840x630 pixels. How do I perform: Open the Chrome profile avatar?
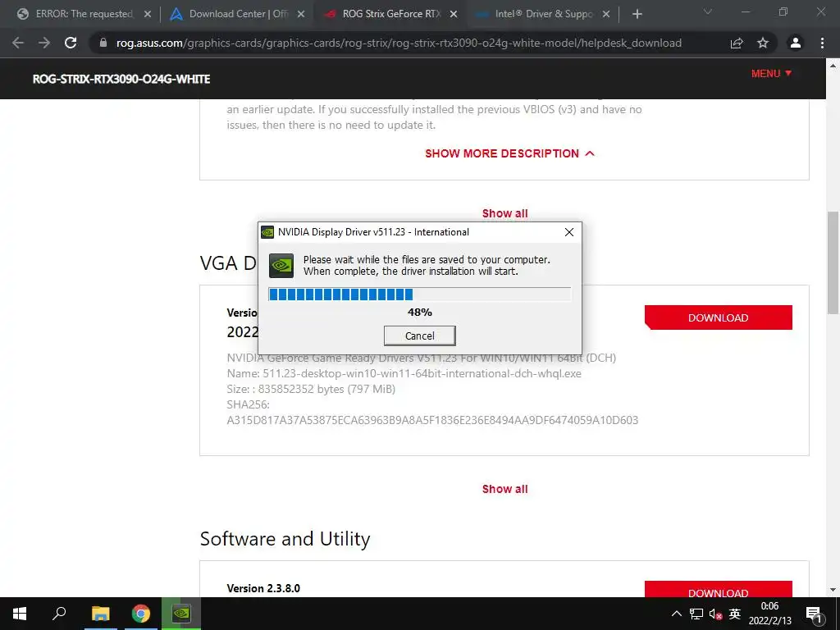point(796,43)
